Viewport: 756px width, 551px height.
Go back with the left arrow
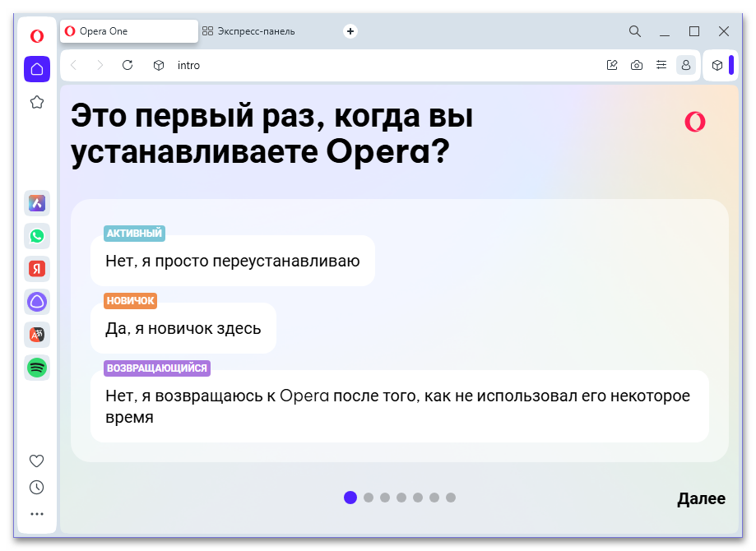pos(74,65)
